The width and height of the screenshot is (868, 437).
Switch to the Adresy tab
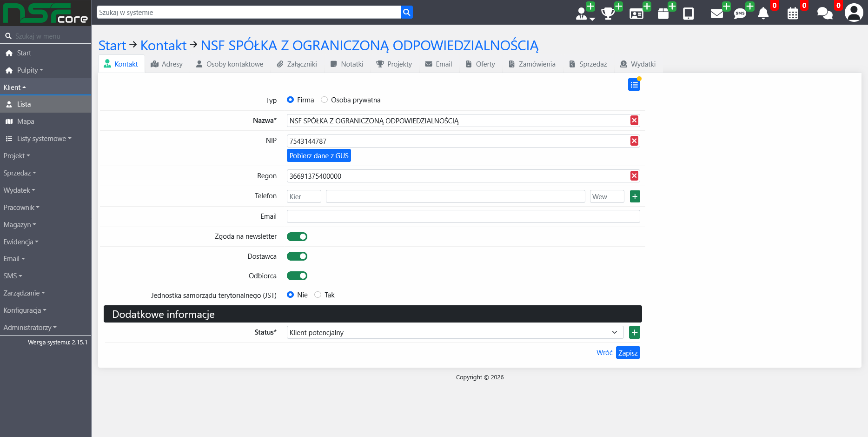point(167,64)
